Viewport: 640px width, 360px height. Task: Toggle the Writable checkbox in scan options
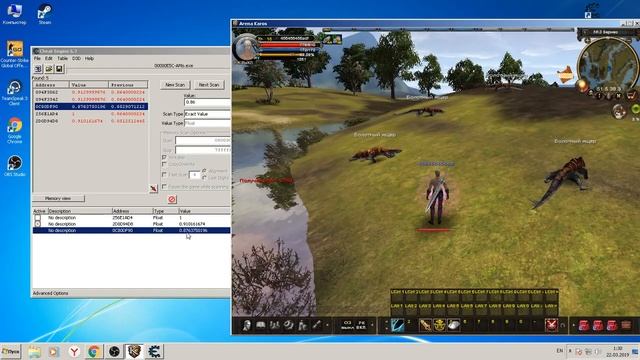coord(164,157)
